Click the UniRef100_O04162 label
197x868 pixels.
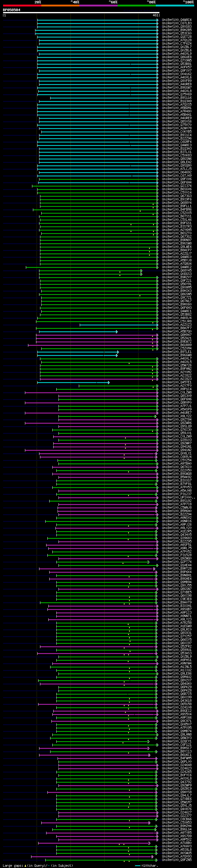tap(176, 74)
